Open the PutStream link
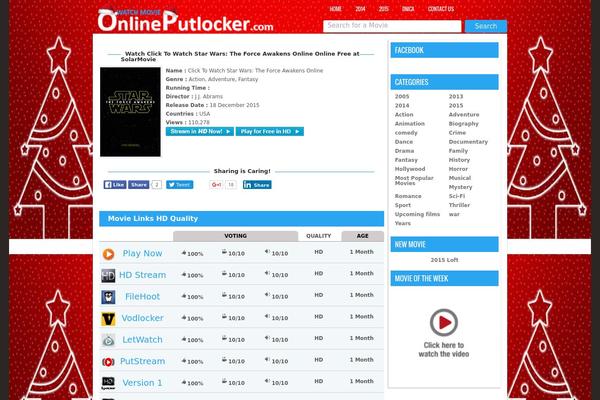Screen dimensions: 600x400 pyautogui.click(x=142, y=361)
